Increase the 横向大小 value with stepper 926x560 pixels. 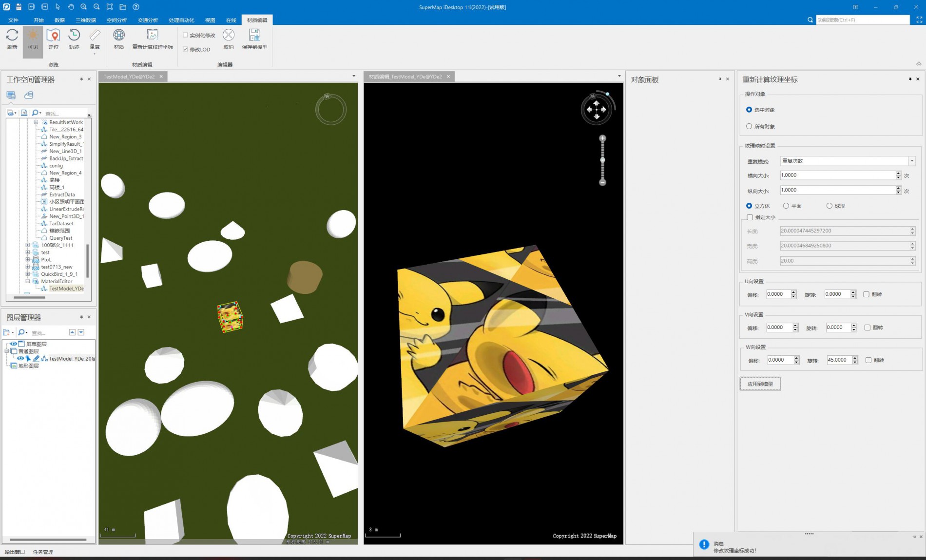[x=898, y=173]
